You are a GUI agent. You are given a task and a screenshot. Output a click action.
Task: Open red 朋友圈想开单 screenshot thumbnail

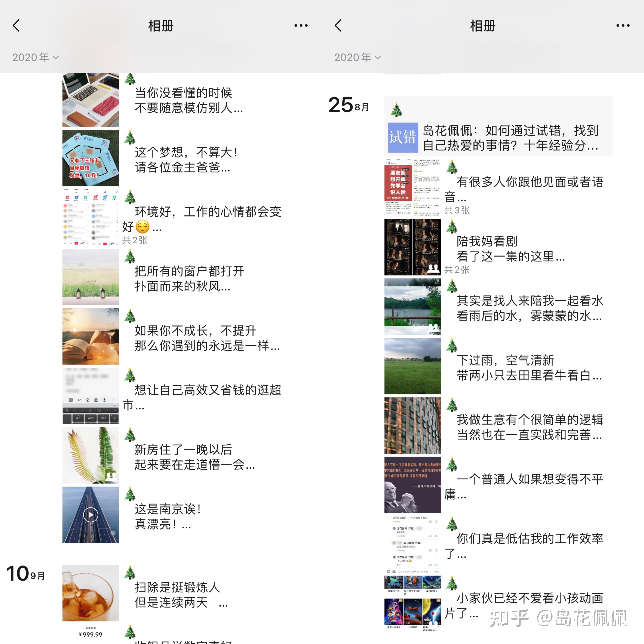pos(412,187)
